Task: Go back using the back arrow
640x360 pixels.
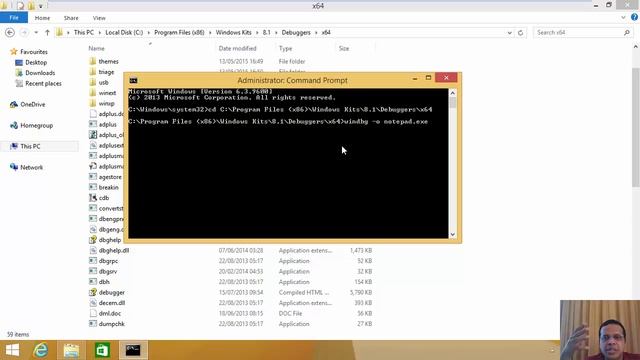Action: [x=10, y=32]
